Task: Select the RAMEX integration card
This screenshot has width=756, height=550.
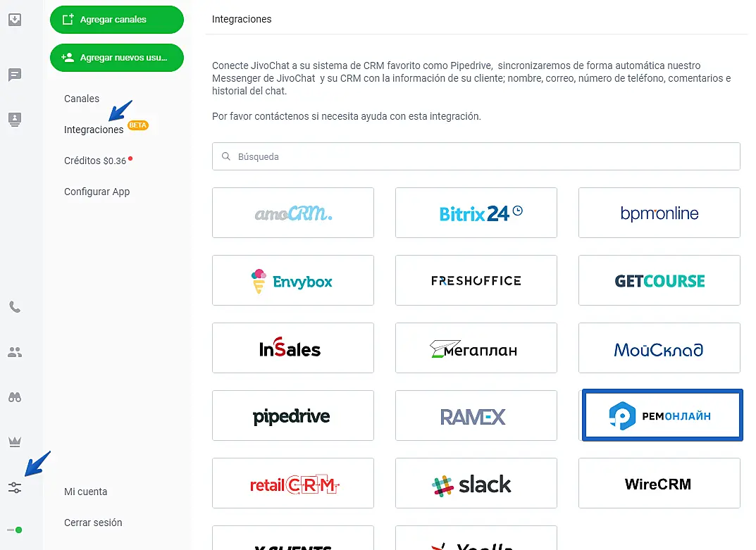Action: pos(476,415)
